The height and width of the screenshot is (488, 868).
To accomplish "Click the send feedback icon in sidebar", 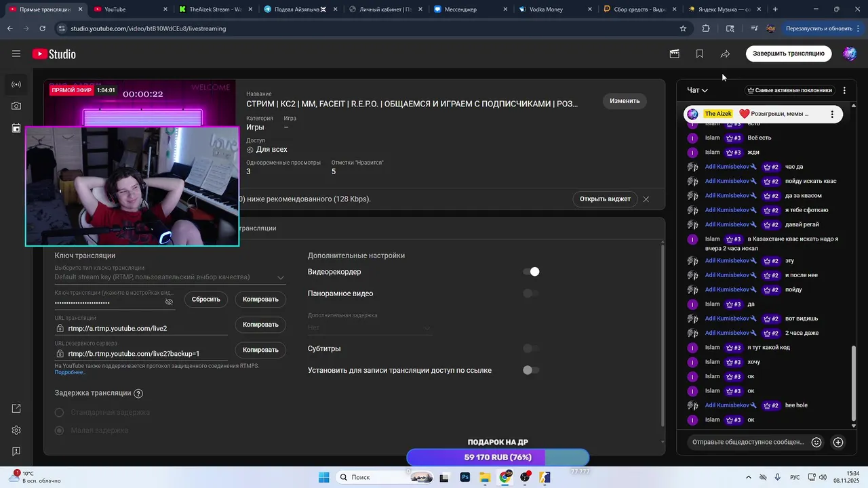I will [16, 451].
